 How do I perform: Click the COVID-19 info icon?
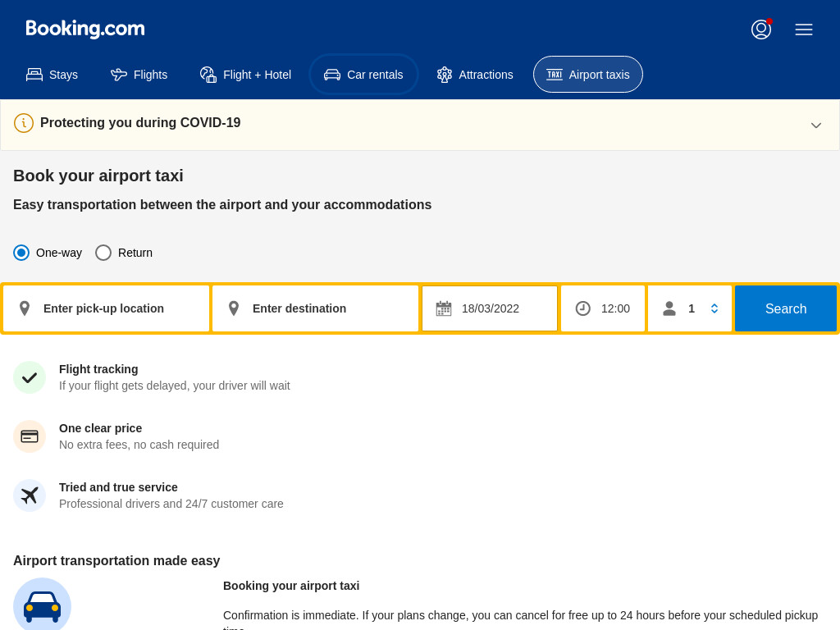pos(24,123)
